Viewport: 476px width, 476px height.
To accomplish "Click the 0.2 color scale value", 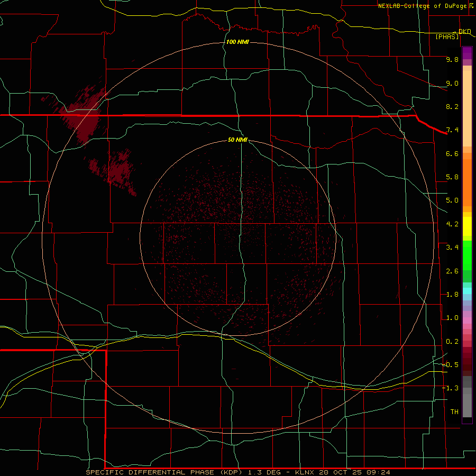I will tap(452, 342).
